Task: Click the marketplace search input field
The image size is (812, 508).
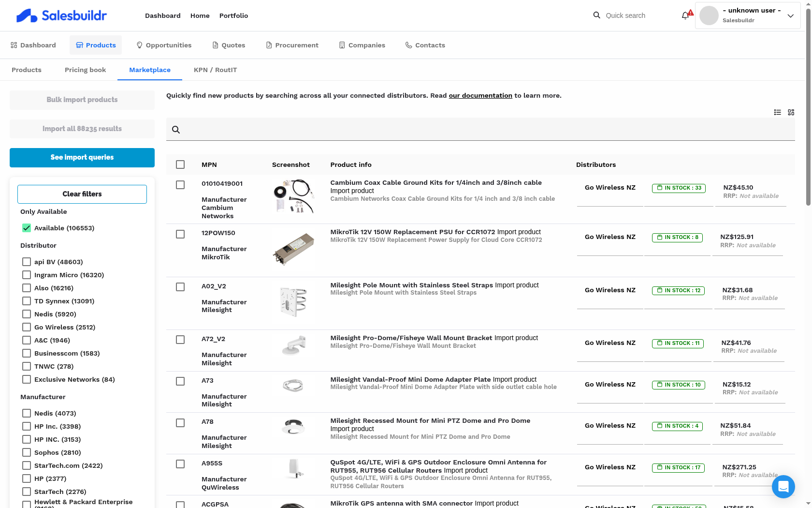Action: pos(480,129)
